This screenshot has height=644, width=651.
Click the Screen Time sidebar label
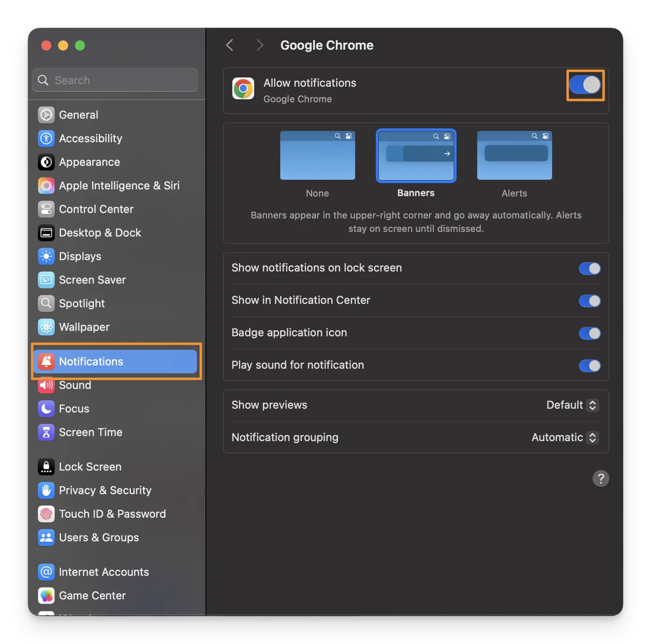pyautogui.click(x=91, y=432)
